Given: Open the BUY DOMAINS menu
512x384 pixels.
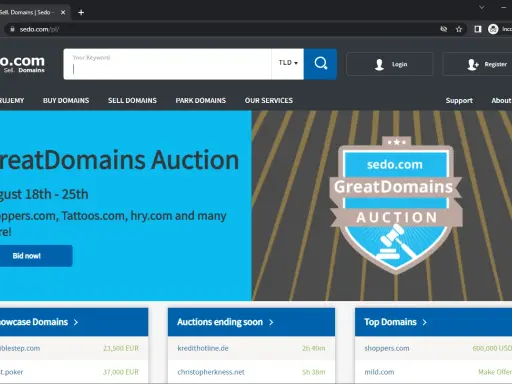Looking at the screenshot, I should (x=66, y=100).
